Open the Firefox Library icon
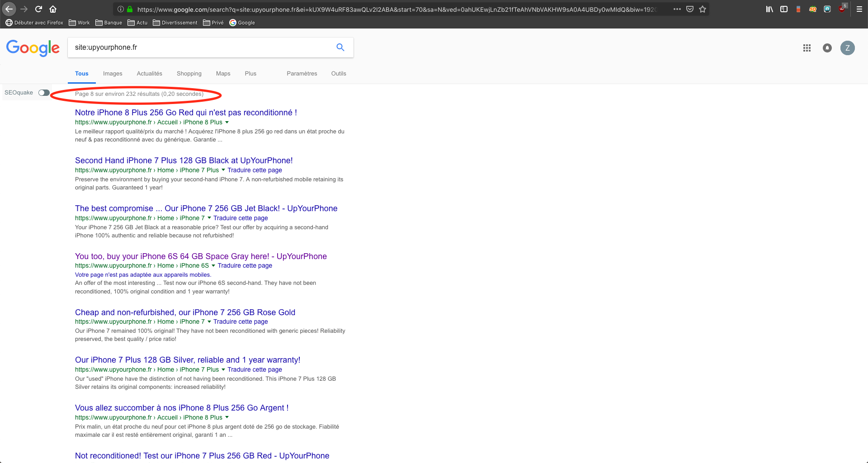This screenshot has width=868, height=463. pos(769,9)
